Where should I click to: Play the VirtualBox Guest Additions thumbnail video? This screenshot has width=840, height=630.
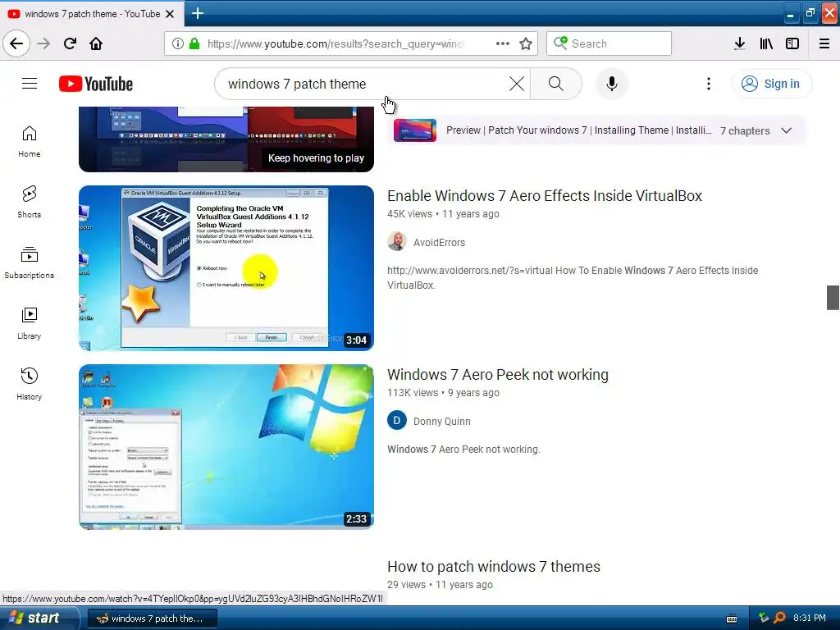pyautogui.click(x=226, y=268)
